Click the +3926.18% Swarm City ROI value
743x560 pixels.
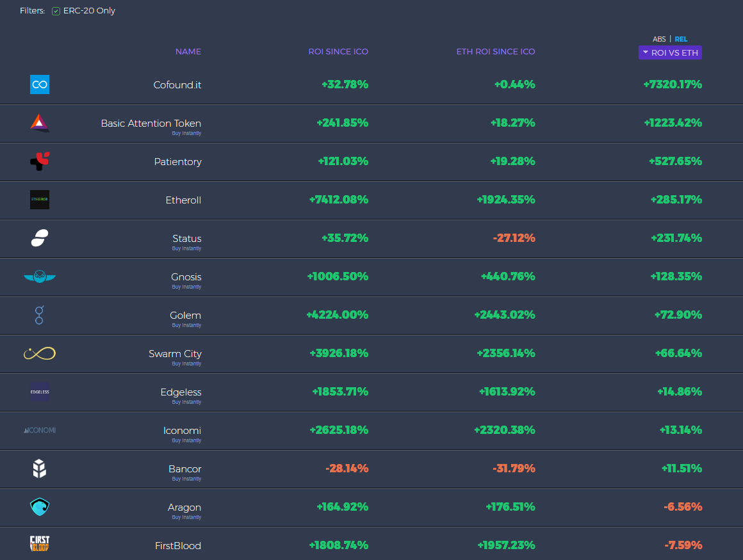(x=339, y=353)
